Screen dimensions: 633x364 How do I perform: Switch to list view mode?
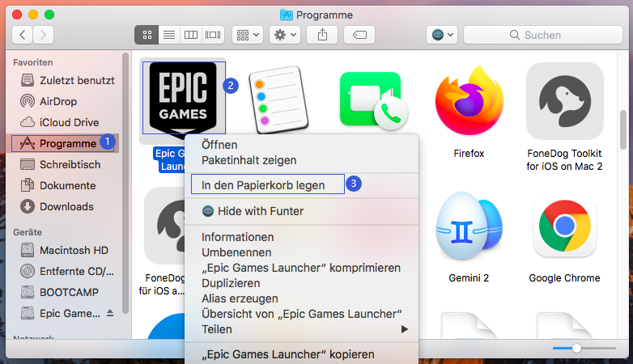pyautogui.click(x=169, y=35)
